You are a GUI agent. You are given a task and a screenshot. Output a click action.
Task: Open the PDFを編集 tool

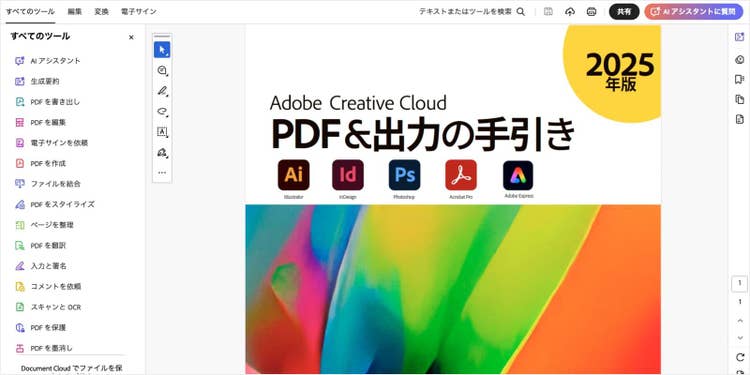[x=41, y=122]
